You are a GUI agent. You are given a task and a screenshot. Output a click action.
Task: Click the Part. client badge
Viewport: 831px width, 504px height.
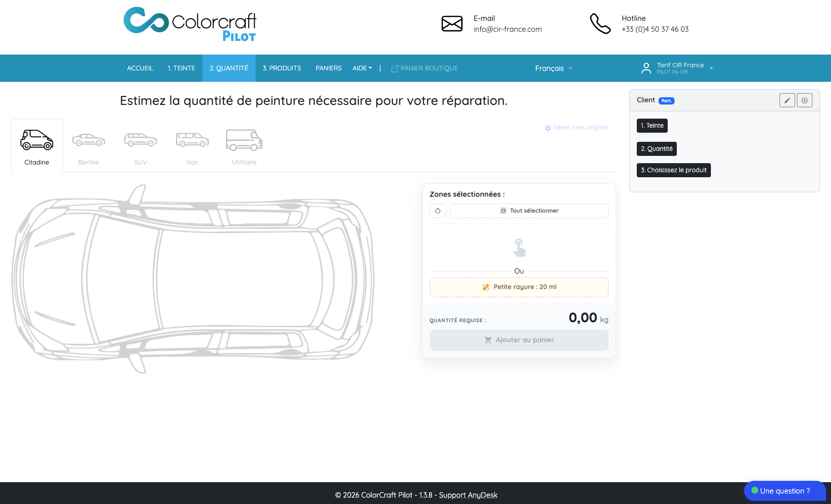(666, 101)
